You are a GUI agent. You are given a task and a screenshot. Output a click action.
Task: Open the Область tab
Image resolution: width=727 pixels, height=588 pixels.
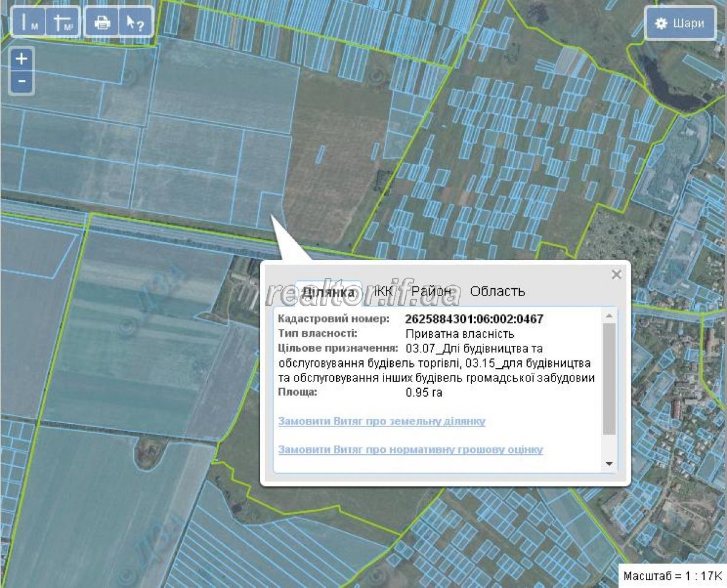pyautogui.click(x=497, y=291)
